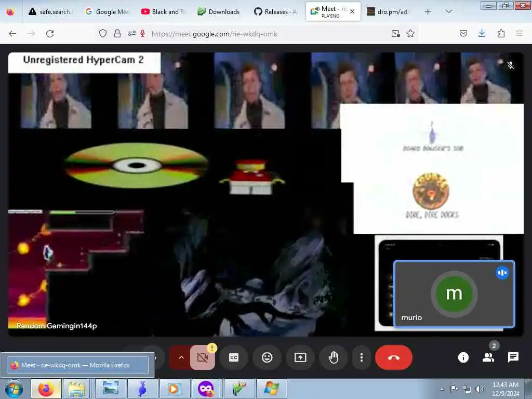Expand camera options chevron arrow
Viewport: 532px width, 399px height.
point(181,357)
